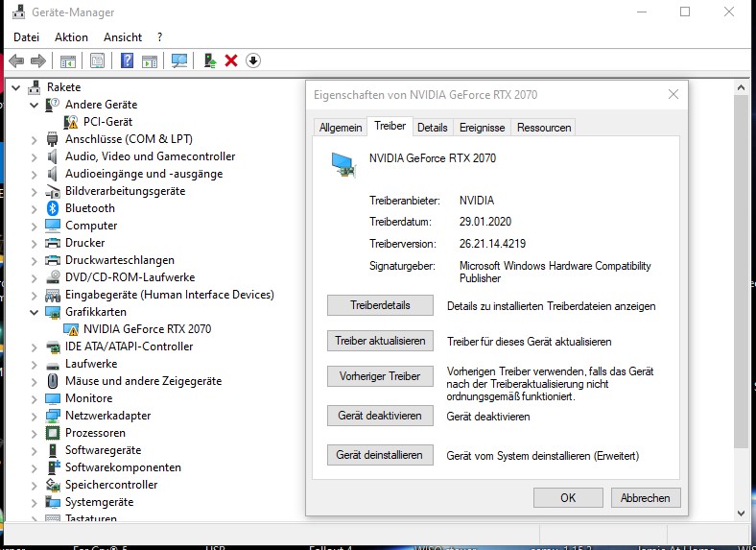This screenshot has height=550, width=756.
Task: Click the Mäuse und andere Zeigegeräte icon
Action: pos(53,381)
